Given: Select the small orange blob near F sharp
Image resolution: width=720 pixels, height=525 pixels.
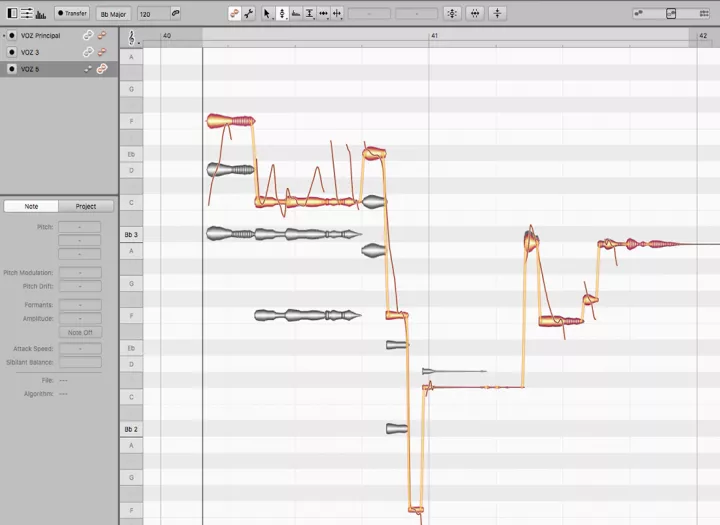Looking at the screenshot, I should pyautogui.click(x=591, y=300).
